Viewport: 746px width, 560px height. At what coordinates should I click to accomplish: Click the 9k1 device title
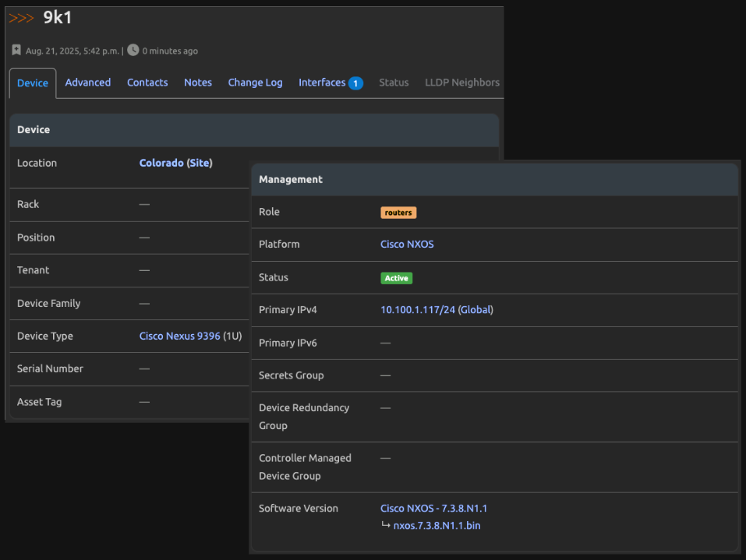[56, 17]
